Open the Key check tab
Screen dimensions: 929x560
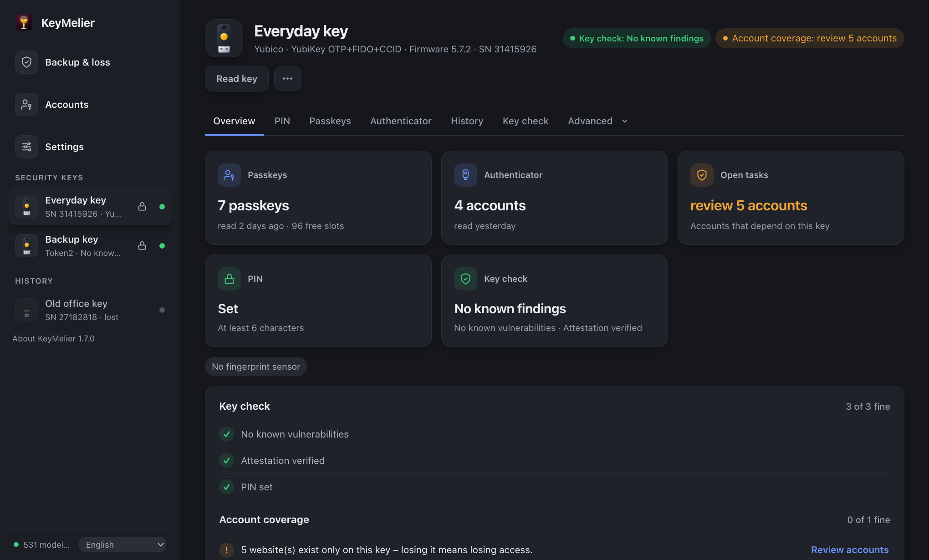[x=526, y=121]
